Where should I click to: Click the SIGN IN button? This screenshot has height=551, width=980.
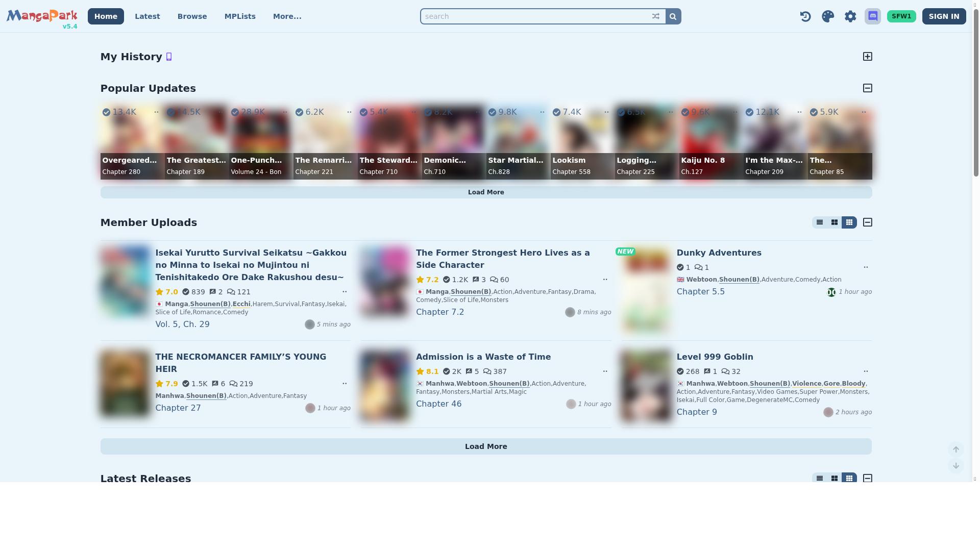[944, 16]
